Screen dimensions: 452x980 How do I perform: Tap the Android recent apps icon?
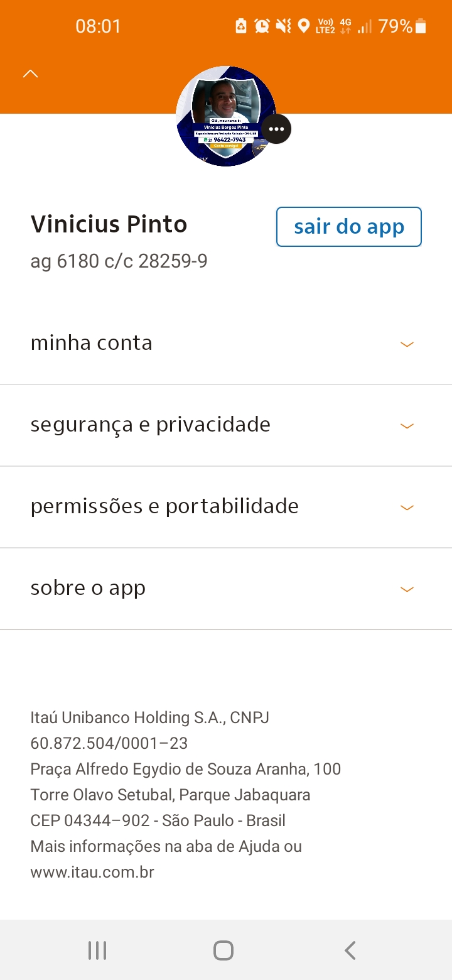pyautogui.click(x=97, y=950)
